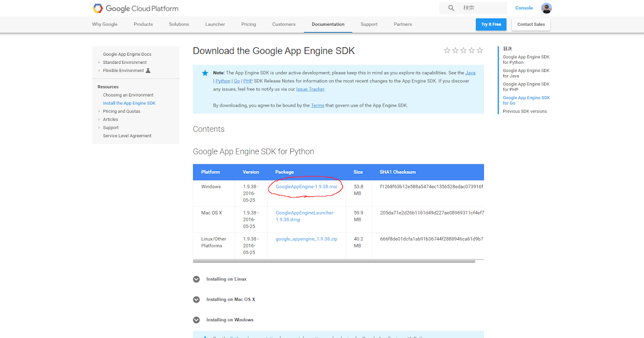The image size is (644, 338).
Task: Open the Pricing tab in the navigation
Action: point(248,24)
